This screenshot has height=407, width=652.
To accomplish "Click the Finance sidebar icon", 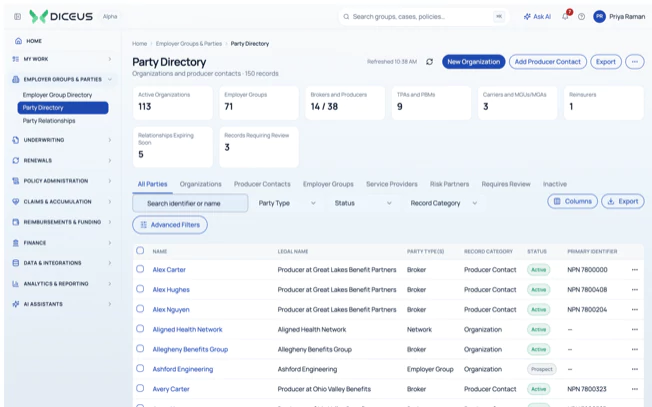I will point(16,243).
